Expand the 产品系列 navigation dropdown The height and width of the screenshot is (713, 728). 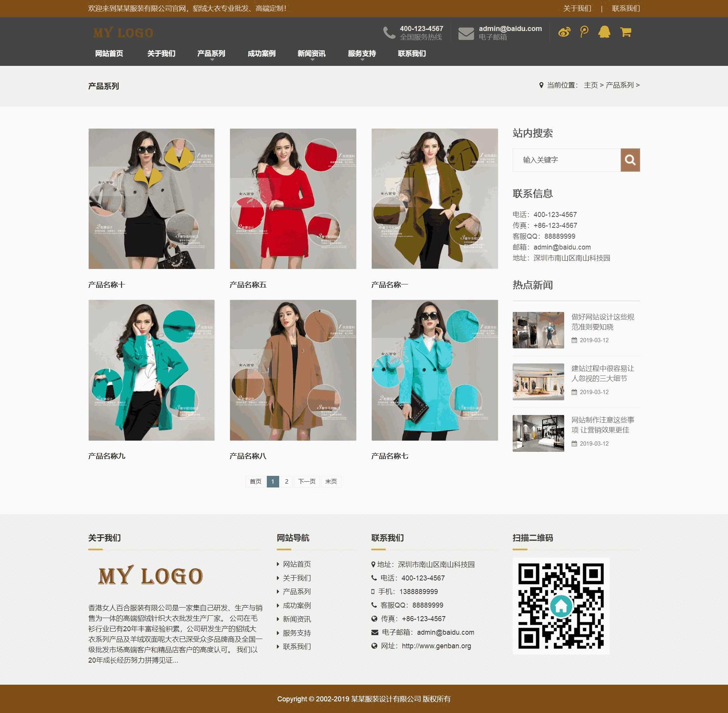[211, 54]
